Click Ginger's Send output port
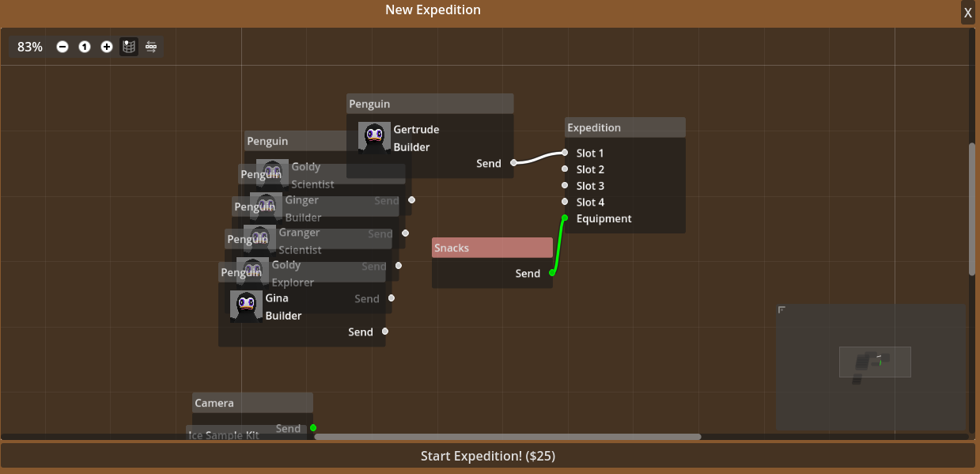Screen dimensions: 980x474 (x=405, y=233)
